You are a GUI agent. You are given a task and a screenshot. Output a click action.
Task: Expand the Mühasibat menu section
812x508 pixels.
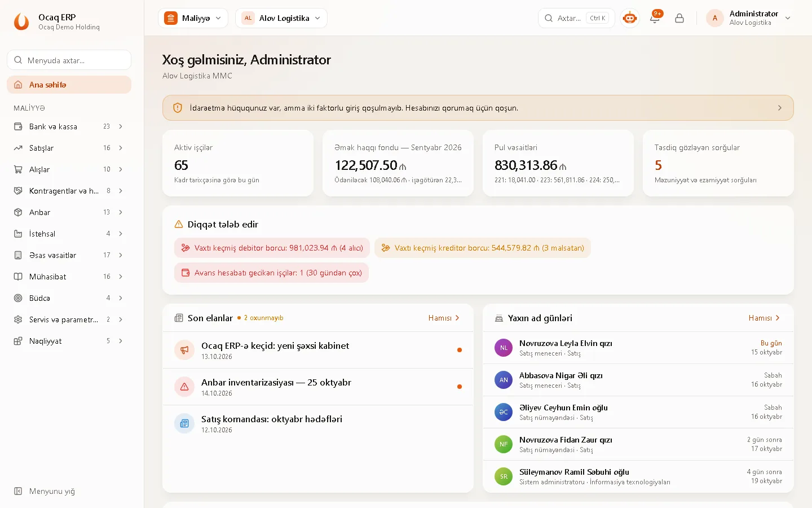(121, 277)
